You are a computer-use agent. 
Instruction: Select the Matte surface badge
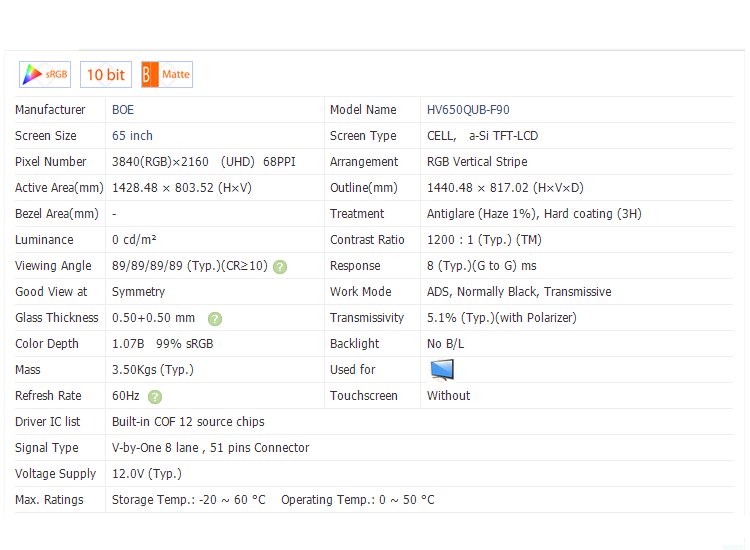pyautogui.click(x=166, y=74)
